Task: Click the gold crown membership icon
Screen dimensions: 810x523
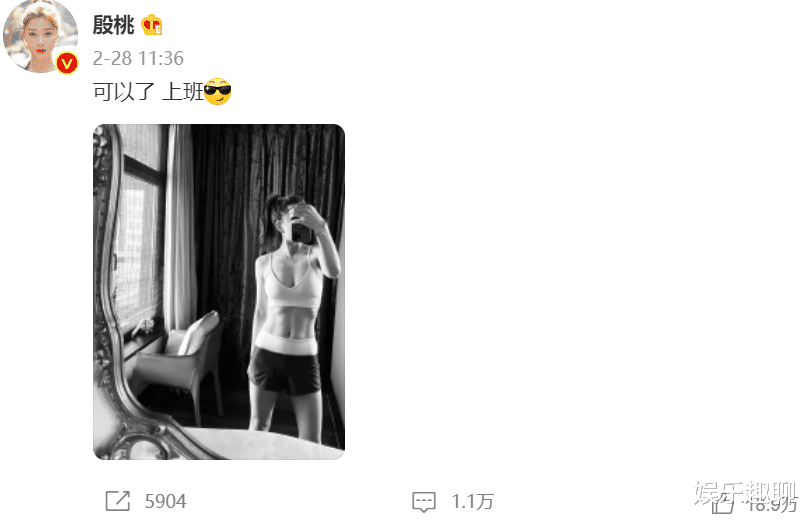Action: (152, 25)
